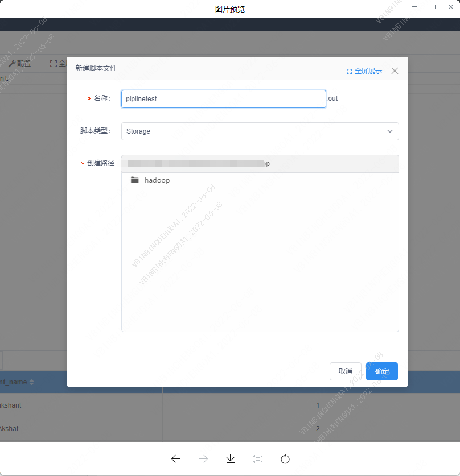
Task: Rotate the image using the rotate icon
Action: (285, 459)
